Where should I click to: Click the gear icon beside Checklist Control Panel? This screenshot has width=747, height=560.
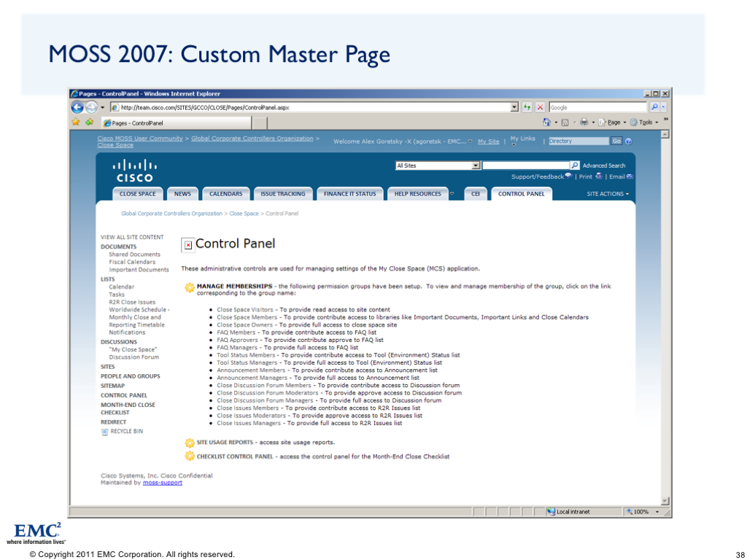pyautogui.click(x=190, y=456)
